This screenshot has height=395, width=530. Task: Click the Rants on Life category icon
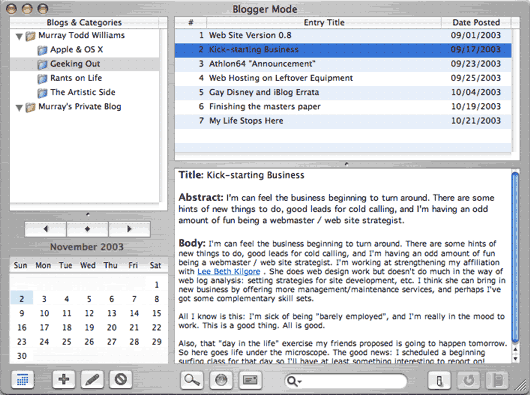[42, 79]
